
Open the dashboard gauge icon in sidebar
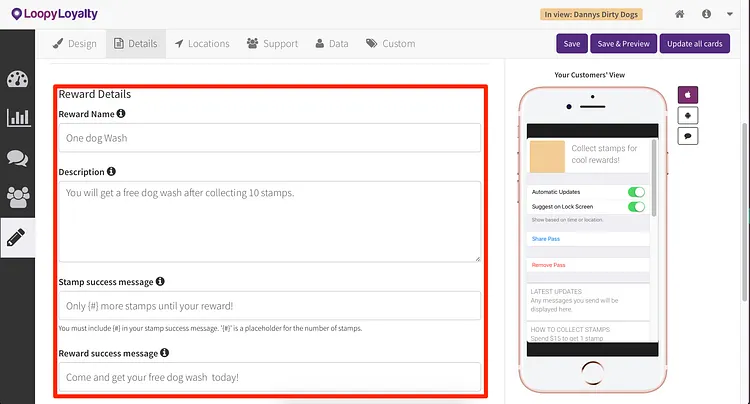17,79
